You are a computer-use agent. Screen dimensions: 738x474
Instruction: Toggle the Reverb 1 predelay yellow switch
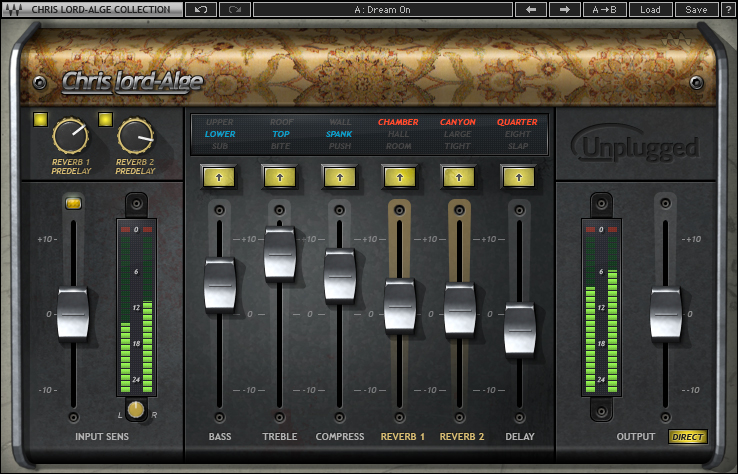pyautogui.click(x=40, y=121)
